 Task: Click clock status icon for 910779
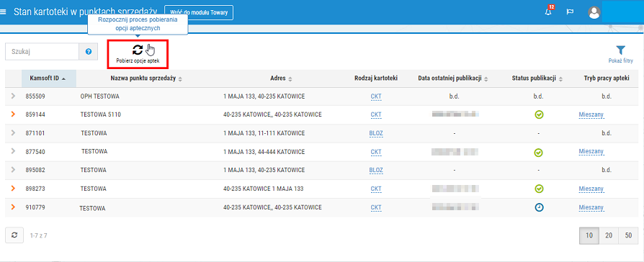539,208
